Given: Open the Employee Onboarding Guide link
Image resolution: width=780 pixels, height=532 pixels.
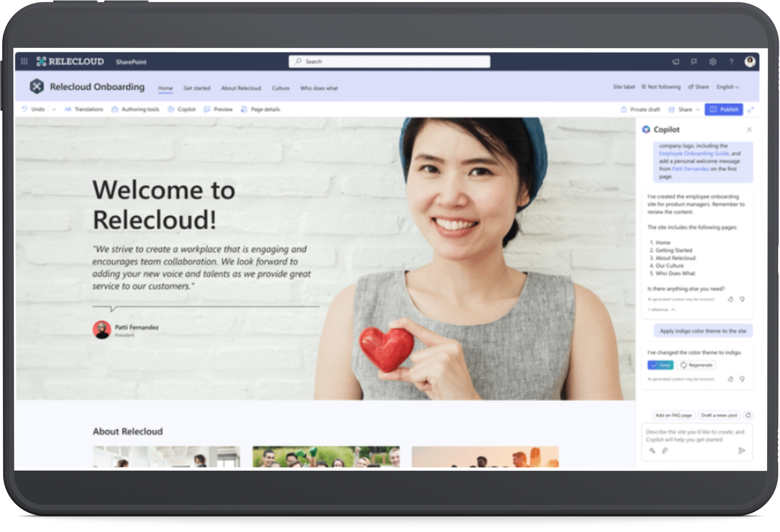Looking at the screenshot, I should (694, 153).
